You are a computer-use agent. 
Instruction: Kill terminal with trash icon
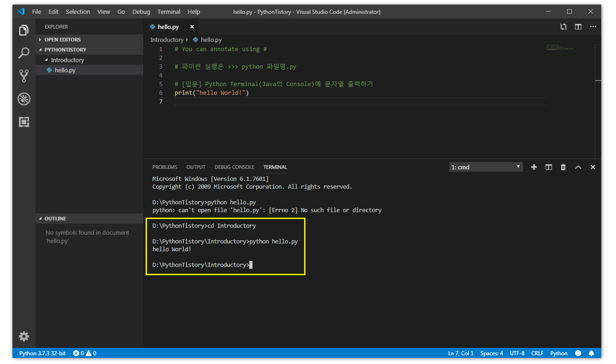pos(563,167)
